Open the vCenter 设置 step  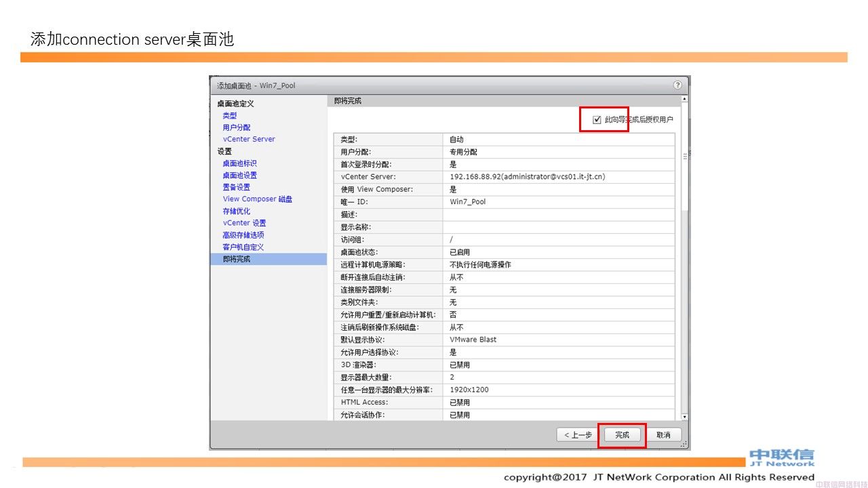tap(244, 223)
